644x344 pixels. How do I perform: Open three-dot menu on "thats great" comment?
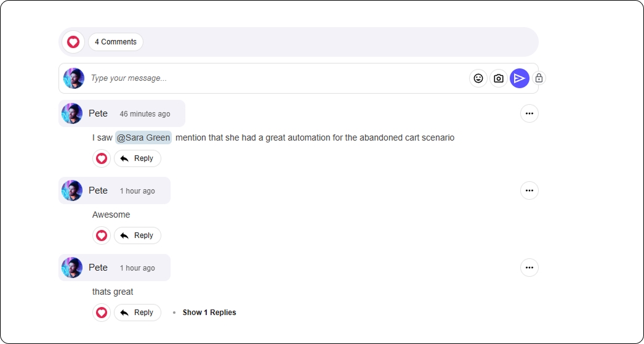pos(529,268)
